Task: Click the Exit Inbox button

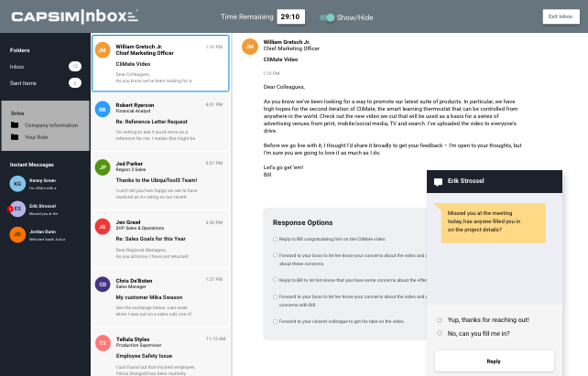Action: [561, 16]
